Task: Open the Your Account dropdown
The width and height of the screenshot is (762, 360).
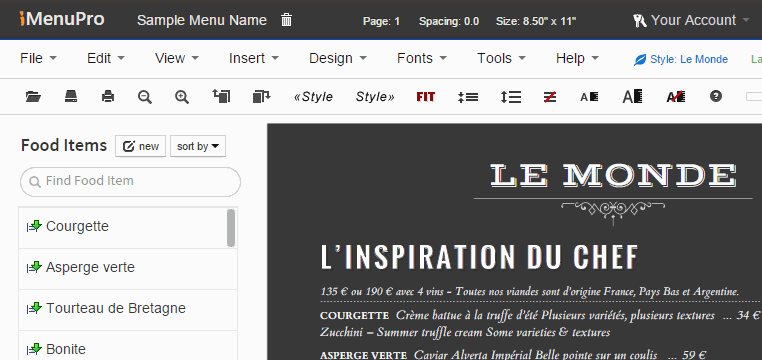Action: pos(692,20)
